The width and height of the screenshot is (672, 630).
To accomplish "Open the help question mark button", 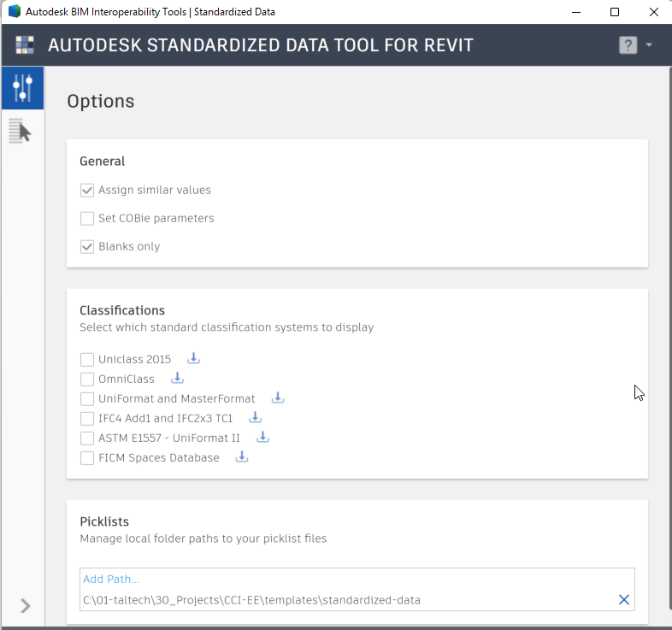I will (x=628, y=45).
